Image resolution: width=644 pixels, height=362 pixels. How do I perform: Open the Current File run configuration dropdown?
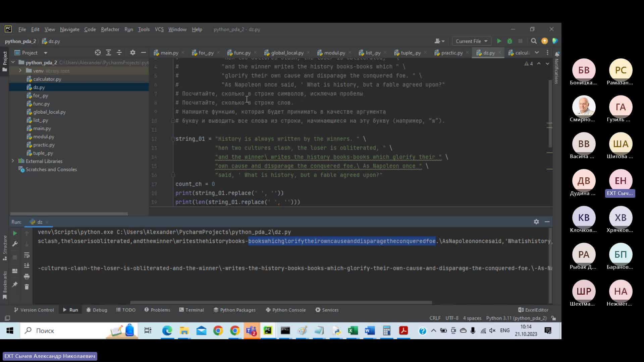[x=471, y=41]
